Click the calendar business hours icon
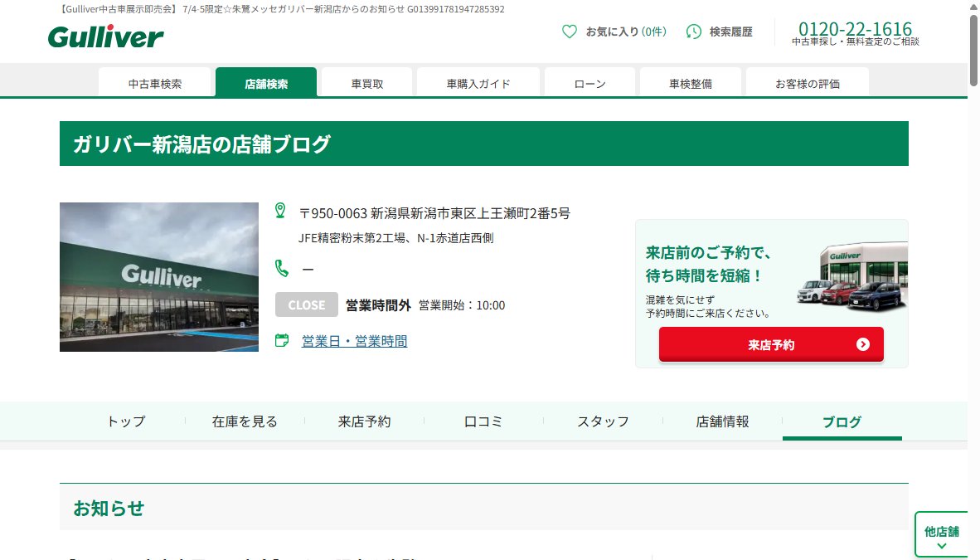The height and width of the screenshot is (560, 980). point(282,340)
